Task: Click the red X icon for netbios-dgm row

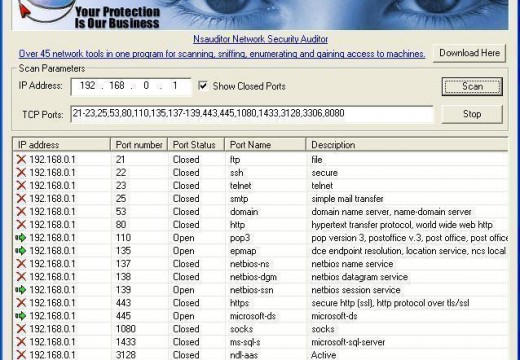Action: [21, 277]
